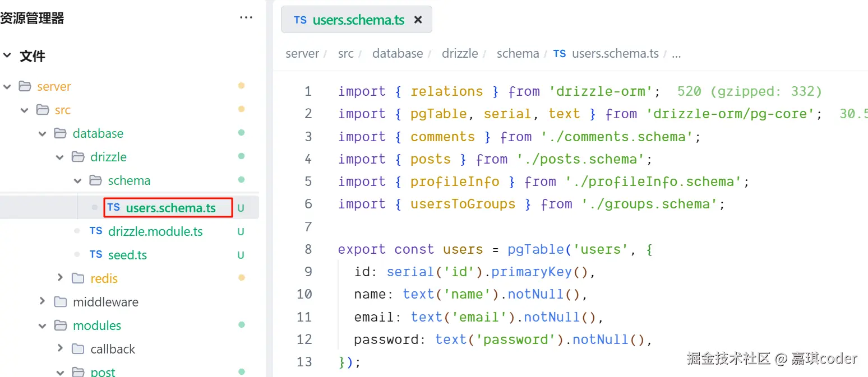Select the users.schema.ts editor tab
868x377 pixels.
357,20
